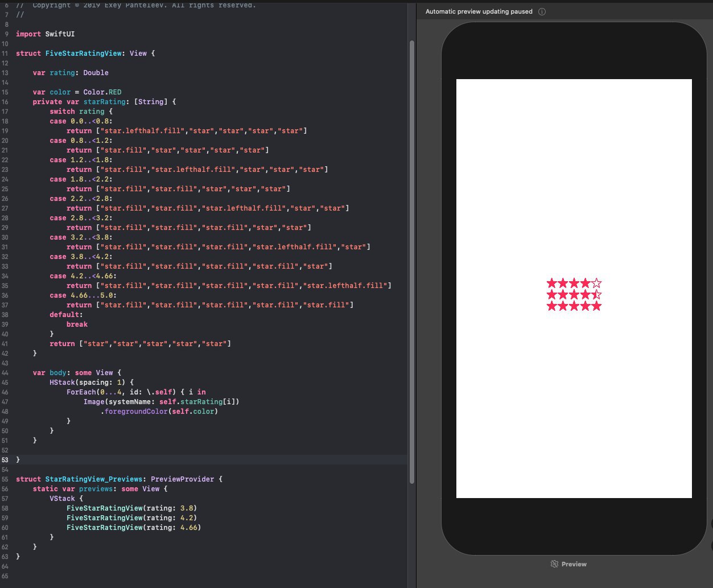Click the return line with five plain "star" strings
Image resolution: width=713 pixels, height=588 pixels.
(x=140, y=344)
